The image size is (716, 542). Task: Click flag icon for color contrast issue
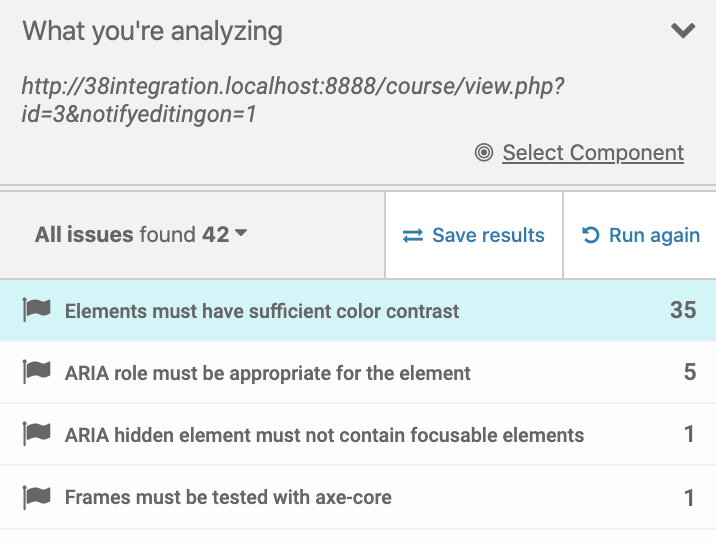click(x=37, y=310)
